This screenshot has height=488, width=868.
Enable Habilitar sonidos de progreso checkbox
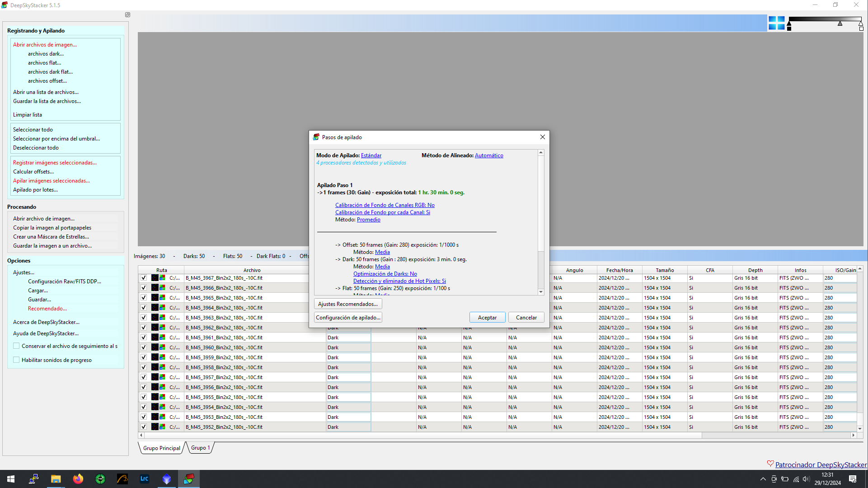pyautogui.click(x=16, y=360)
